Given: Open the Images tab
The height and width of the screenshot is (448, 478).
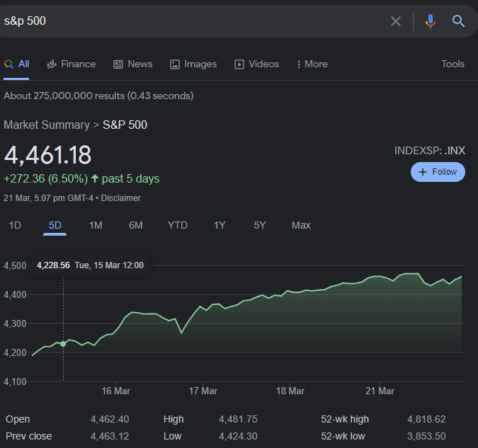Looking at the screenshot, I should point(193,64).
